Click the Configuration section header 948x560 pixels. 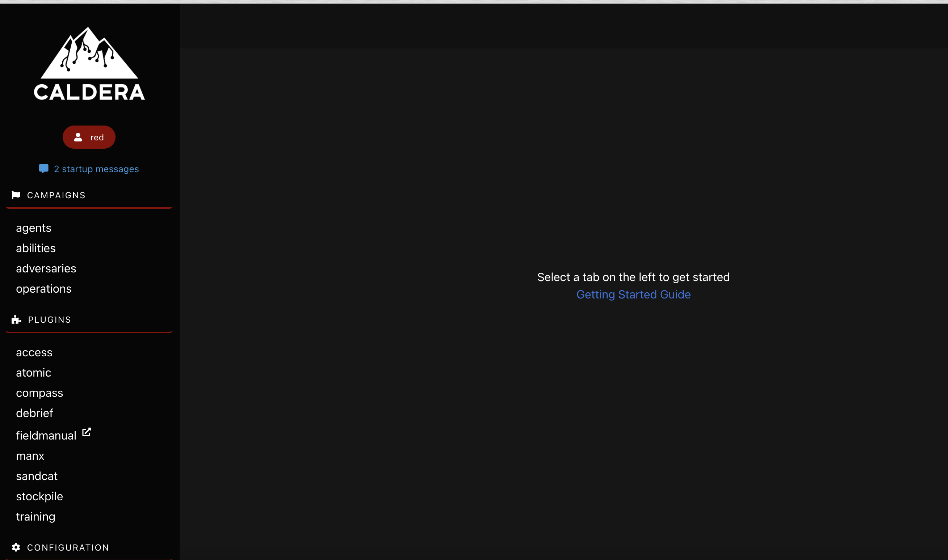[x=68, y=548]
